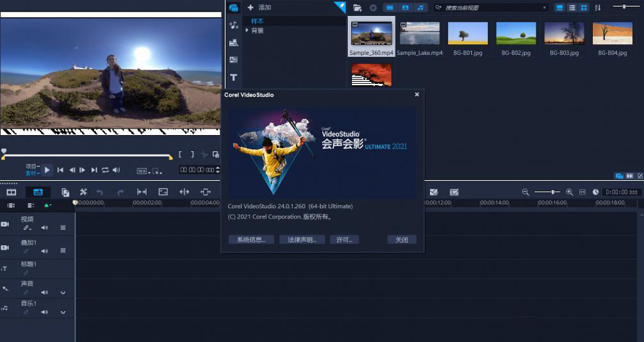
Task: Click the preview scrubber playhead
Action: click(x=4, y=152)
